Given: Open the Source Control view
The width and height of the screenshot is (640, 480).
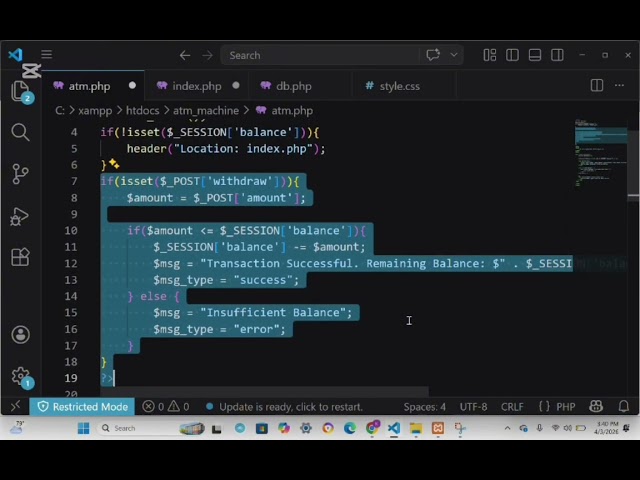Looking at the screenshot, I should click(20, 174).
